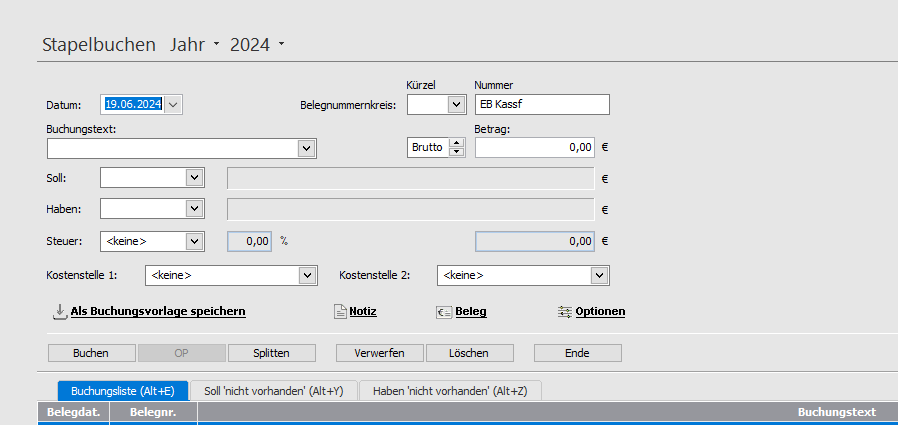
Task: Click the Notiz link text
Action: [363, 312]
